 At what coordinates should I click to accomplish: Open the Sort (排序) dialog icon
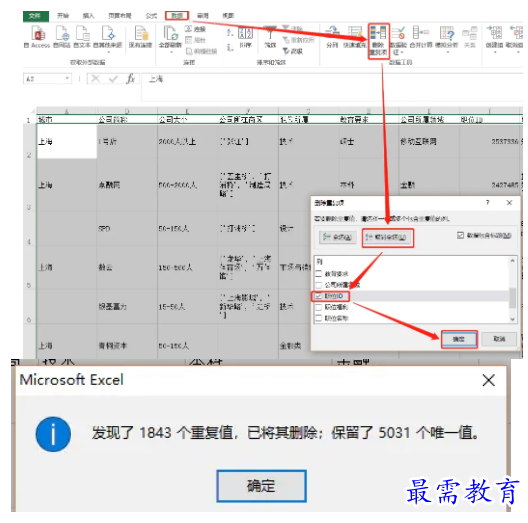coord(245,34)
